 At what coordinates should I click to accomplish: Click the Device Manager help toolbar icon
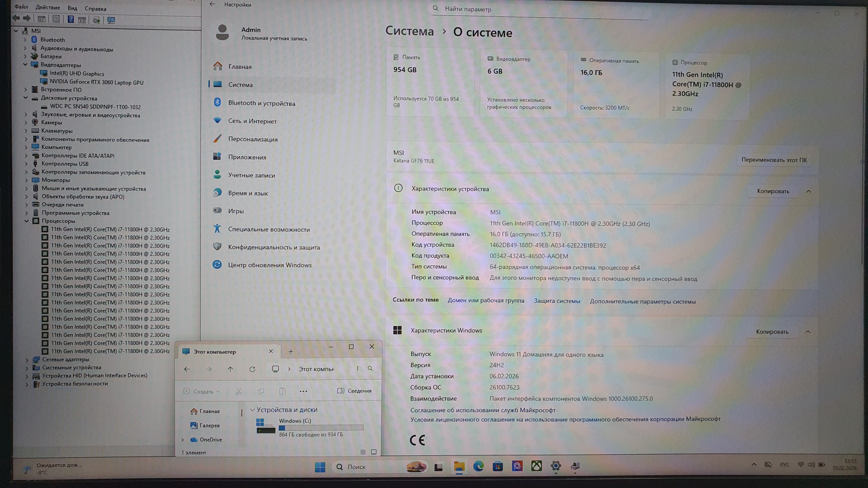(x=71, y=19)
